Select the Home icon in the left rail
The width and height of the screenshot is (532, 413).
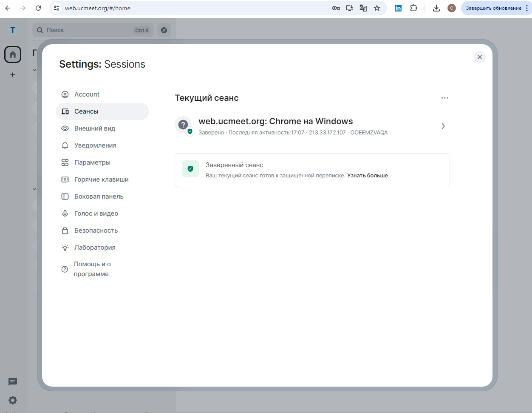12,54
